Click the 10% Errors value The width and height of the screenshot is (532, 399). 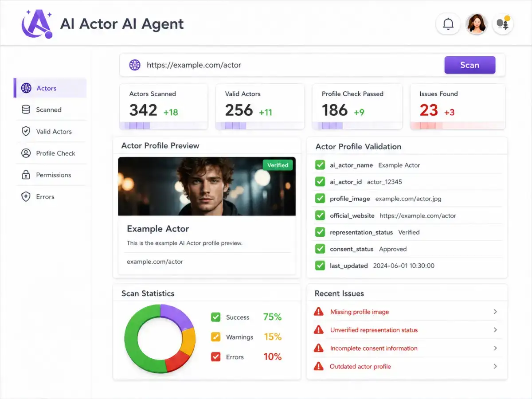273,357
